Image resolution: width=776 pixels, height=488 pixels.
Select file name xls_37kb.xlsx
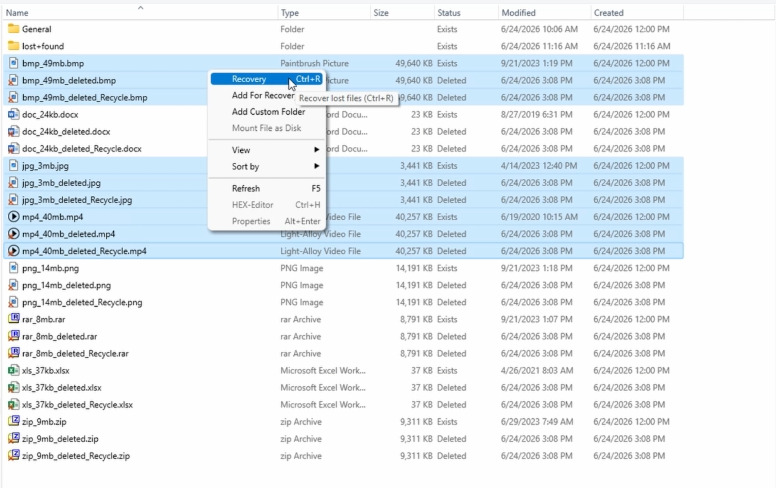pyautogui.click(x=46, y=371)
